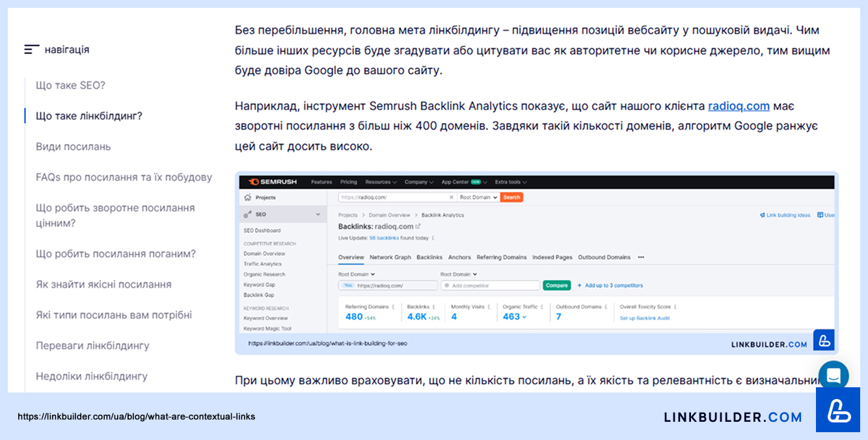This screenshot has height=440, width=868.
Task: Click the info icon next to Referring Domains metric
Action: [x=394, y=307]
